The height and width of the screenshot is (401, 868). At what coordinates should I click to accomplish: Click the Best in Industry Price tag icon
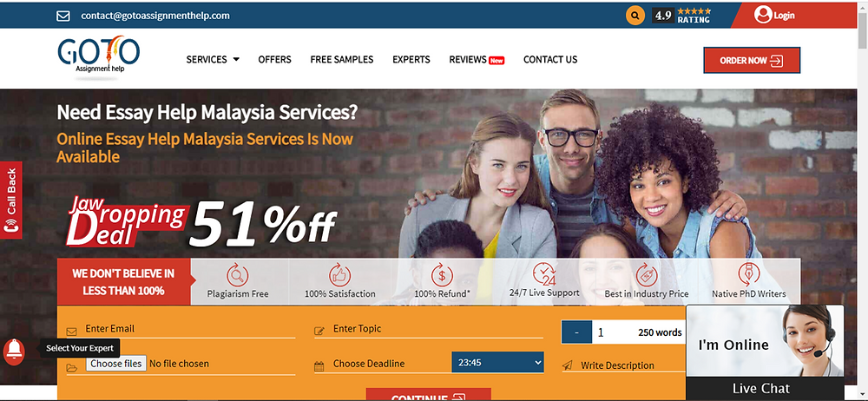(x=646, y=275)
